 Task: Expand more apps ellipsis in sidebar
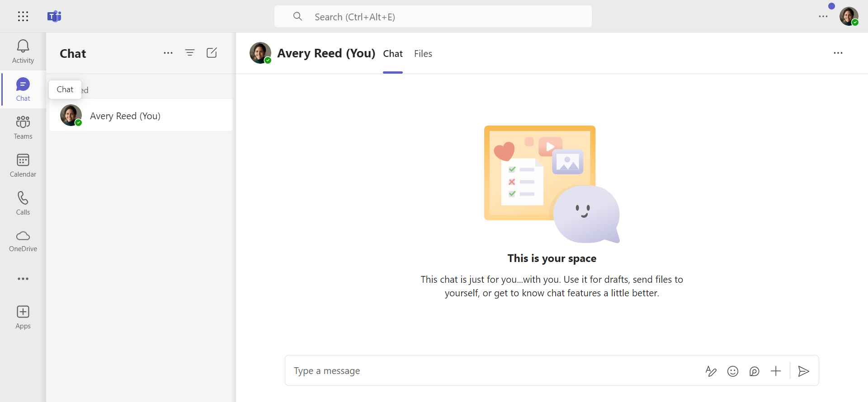(23, 279)
